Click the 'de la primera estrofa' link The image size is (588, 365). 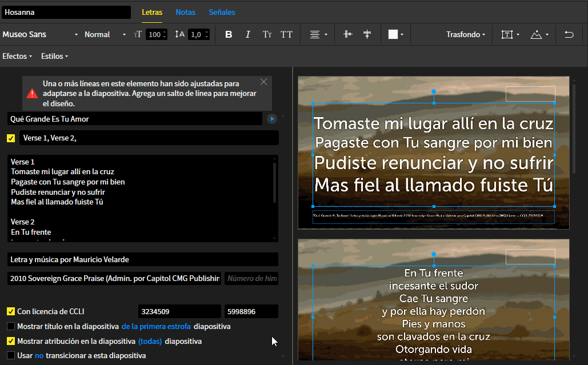(x=156, y=326)
